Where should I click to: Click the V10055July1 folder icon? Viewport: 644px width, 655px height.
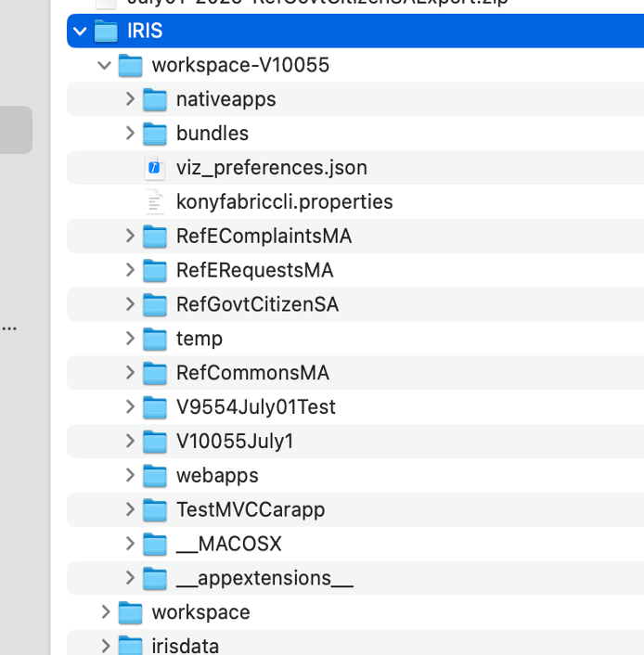point(155,442)
